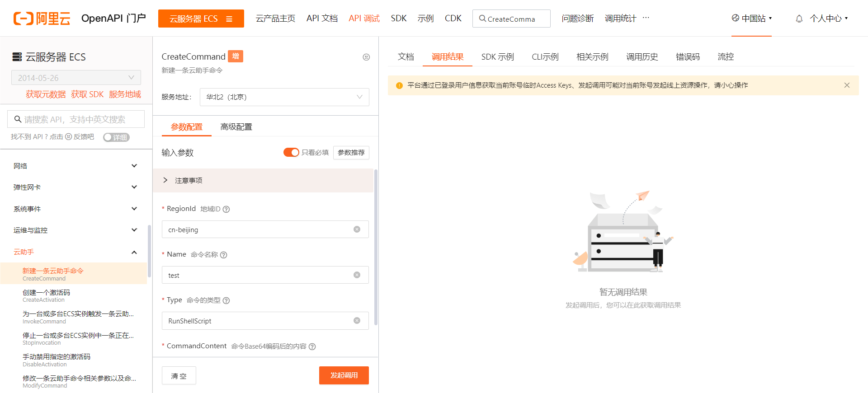Click the search magnifier icon in top search box

point(482,19)
